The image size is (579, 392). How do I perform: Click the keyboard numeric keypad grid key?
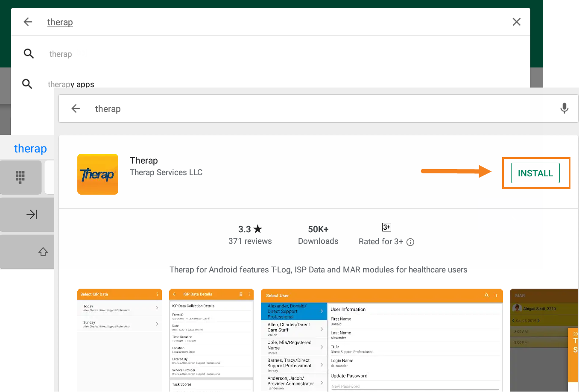pos(20,177)
